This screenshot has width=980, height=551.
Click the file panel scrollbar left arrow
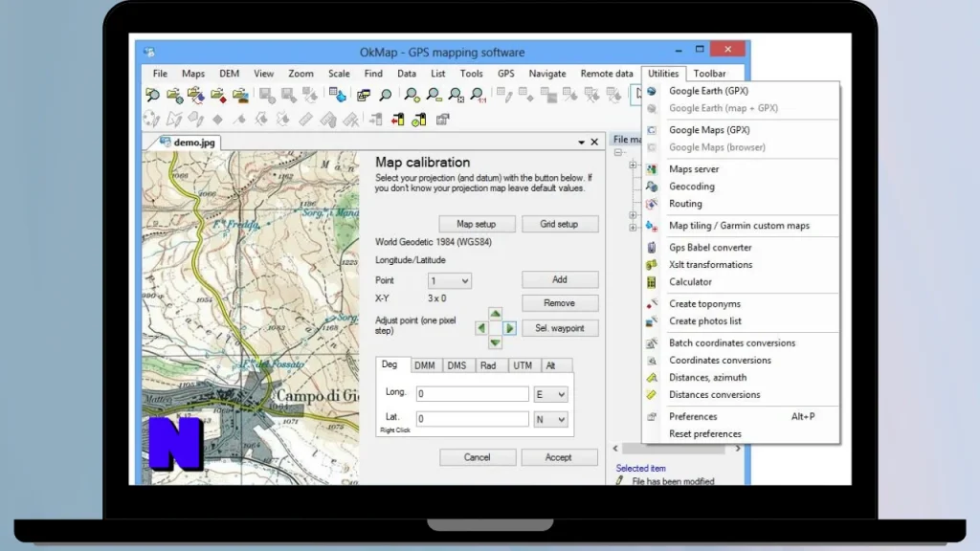[x=615, y=449]
